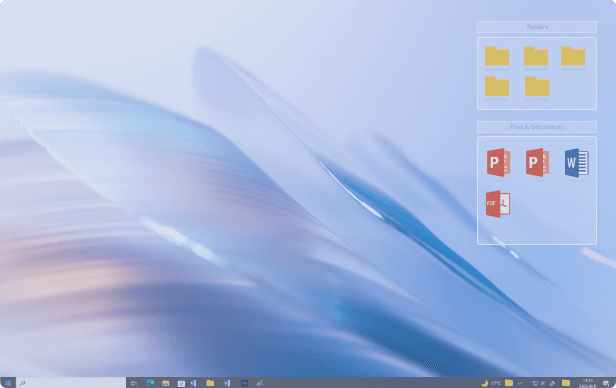Select the bottom-left folder in the Folders group
The height and width of the screenshot is (388, 616).
pos(497,86)
